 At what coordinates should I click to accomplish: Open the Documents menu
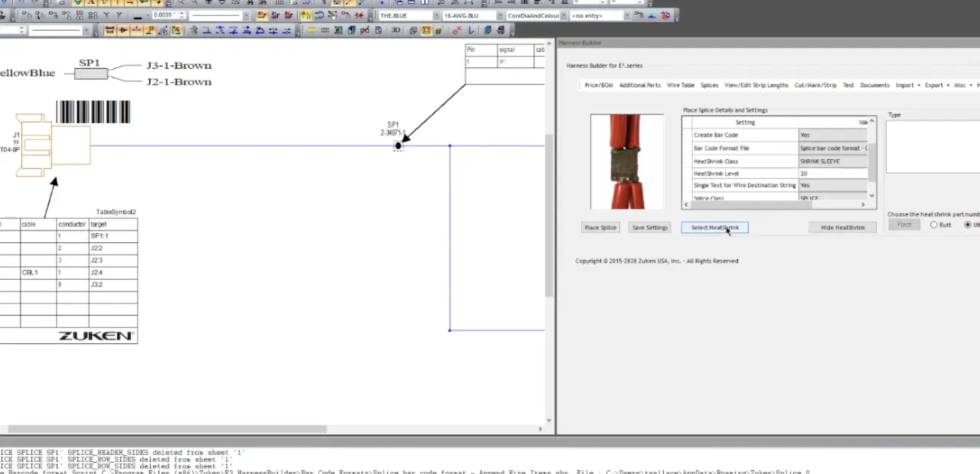[x=874, y=85]
